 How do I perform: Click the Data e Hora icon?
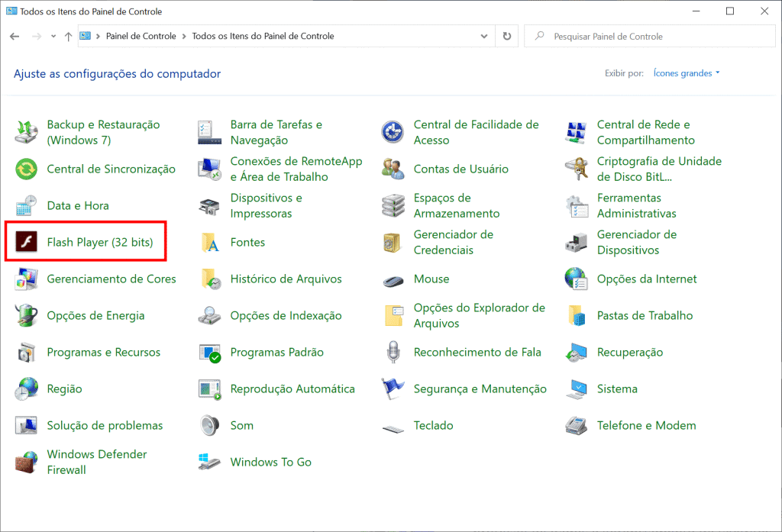(27, 205)
